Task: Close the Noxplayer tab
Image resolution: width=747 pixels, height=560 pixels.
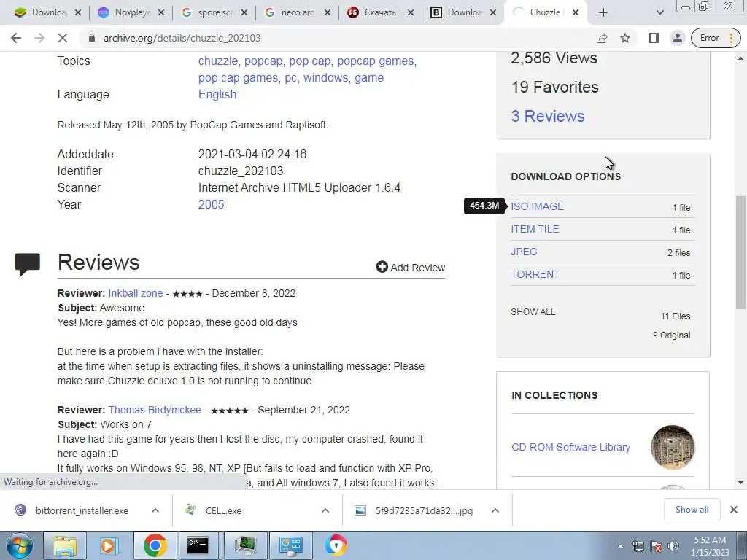Action: click(x=161, y=12)
